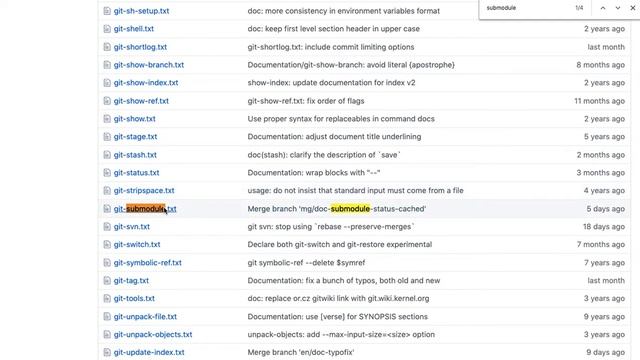Open git-shell.txt file link

click(x=134, y=29)
